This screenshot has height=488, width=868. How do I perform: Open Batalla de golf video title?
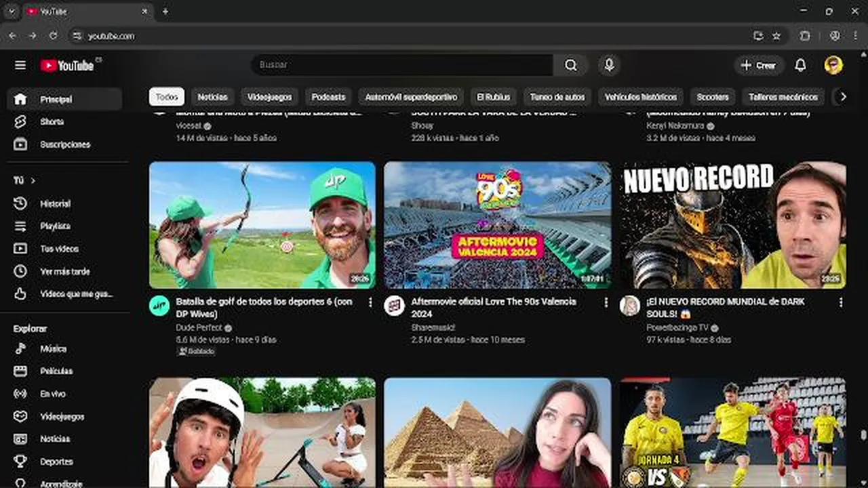pos(264,308)
